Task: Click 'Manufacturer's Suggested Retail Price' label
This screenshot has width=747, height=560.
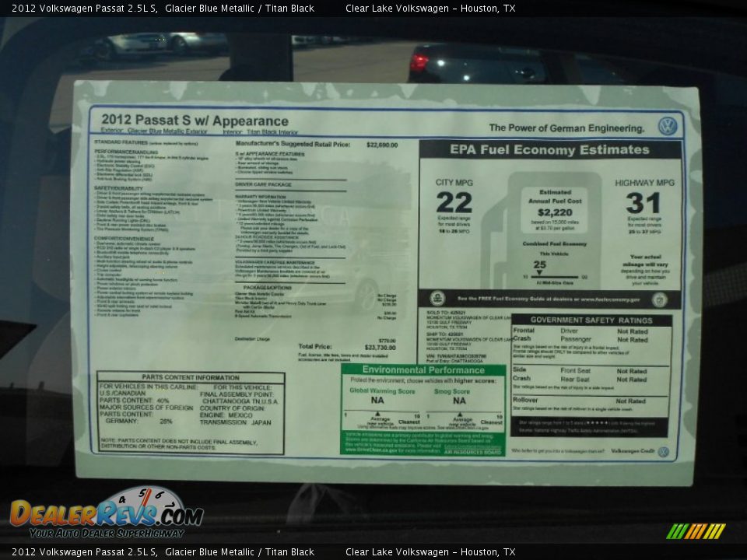Action: coord(293,144)
